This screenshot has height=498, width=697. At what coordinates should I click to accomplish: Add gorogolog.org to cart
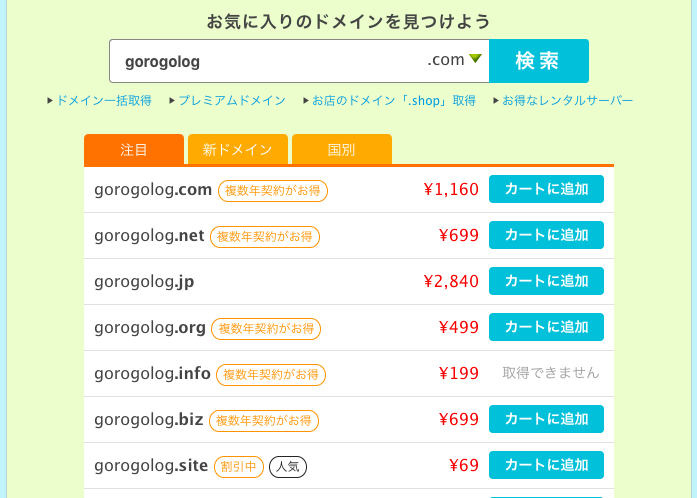pos(546,327)
